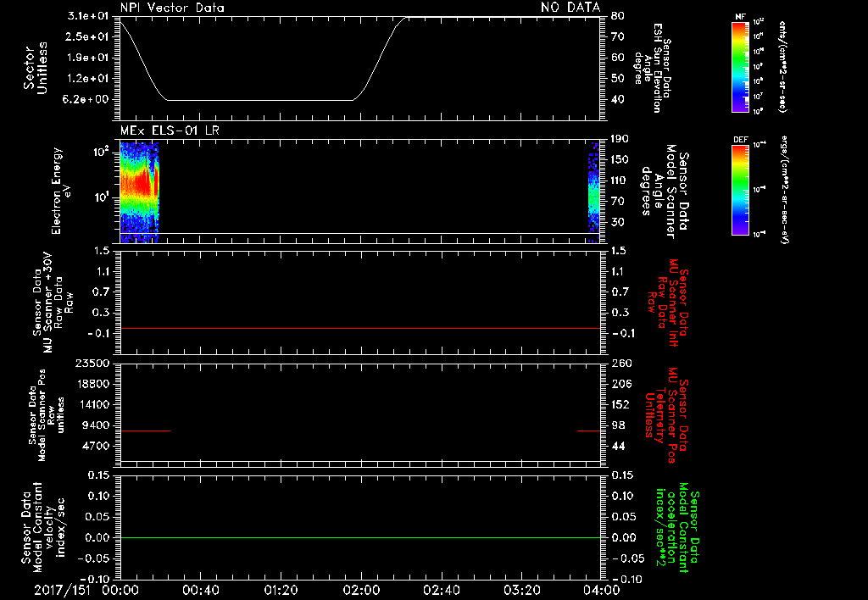Viewport: 868px width, 600px height.
Task: Click the 9400 tick value
Action: [97, 425]
